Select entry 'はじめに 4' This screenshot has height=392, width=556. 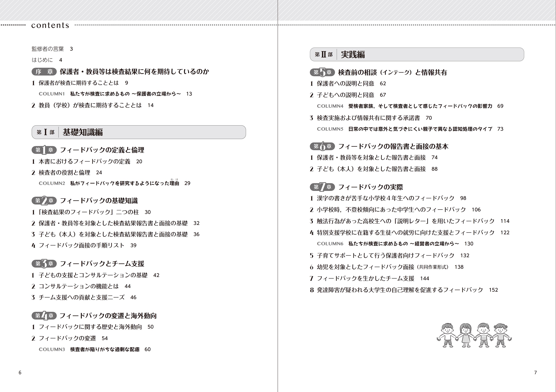click(47, 60)
